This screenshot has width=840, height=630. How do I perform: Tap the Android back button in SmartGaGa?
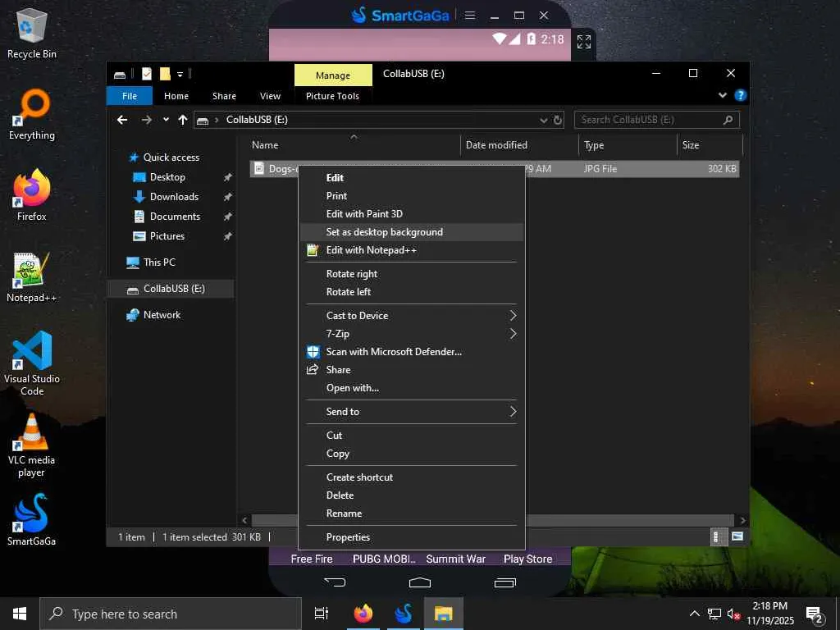[x=335, y=582]
